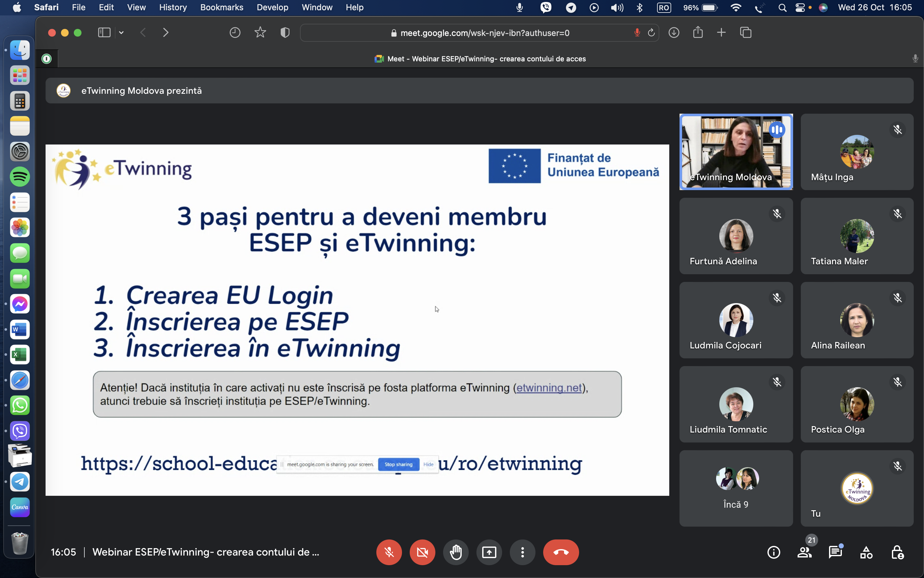Select Furtună Adelina participant tile
This screenshot has height=578, width=924.
point(736,236)
